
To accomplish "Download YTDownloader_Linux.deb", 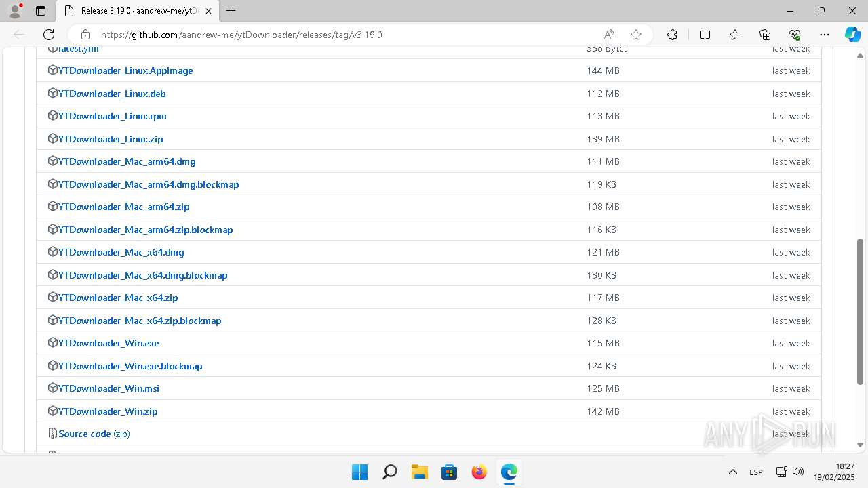I will [x=112, y=94].
